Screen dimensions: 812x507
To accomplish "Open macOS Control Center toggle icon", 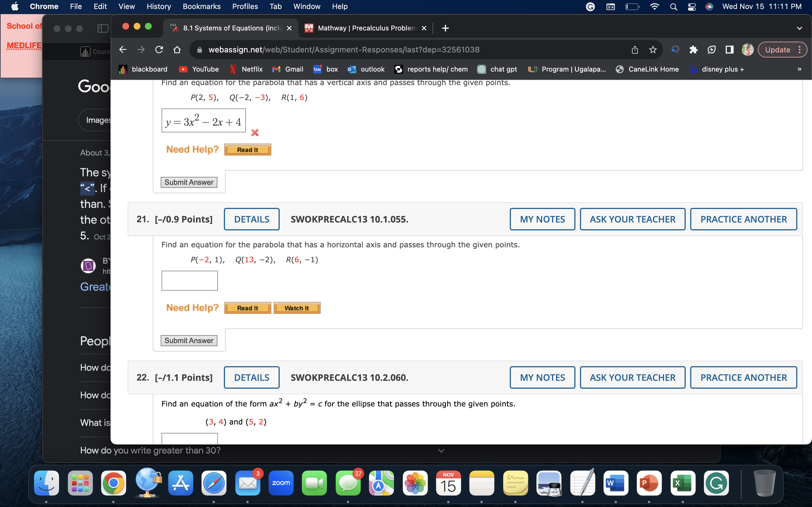I will click(x=692, y=7).
